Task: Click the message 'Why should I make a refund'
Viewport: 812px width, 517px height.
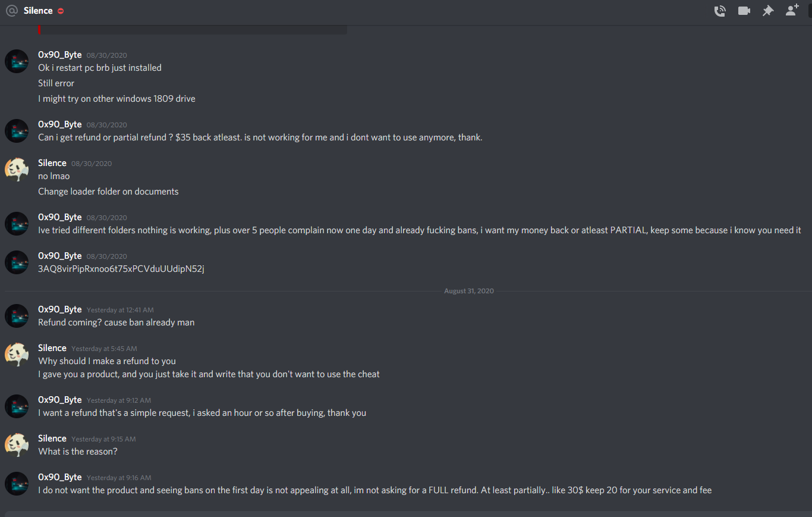Action: (107, 361)
